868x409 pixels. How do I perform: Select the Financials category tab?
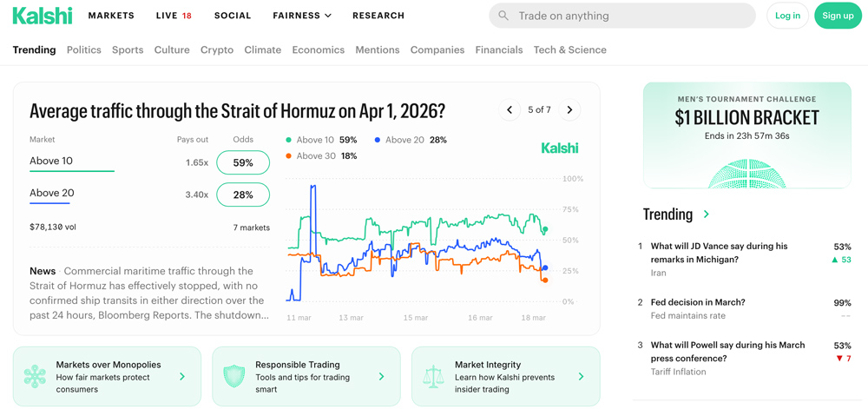pyautogui.click(x=499, y=49)
